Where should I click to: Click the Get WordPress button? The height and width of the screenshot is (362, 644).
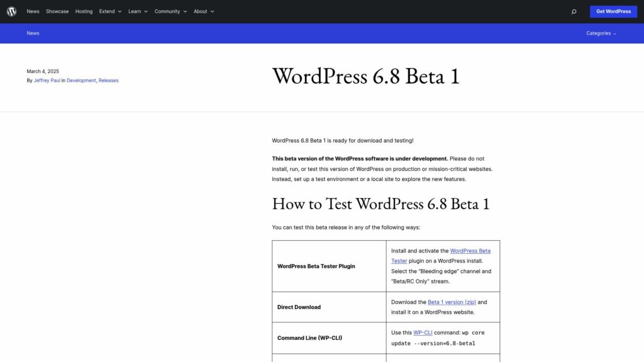click(x=613, y=11)
